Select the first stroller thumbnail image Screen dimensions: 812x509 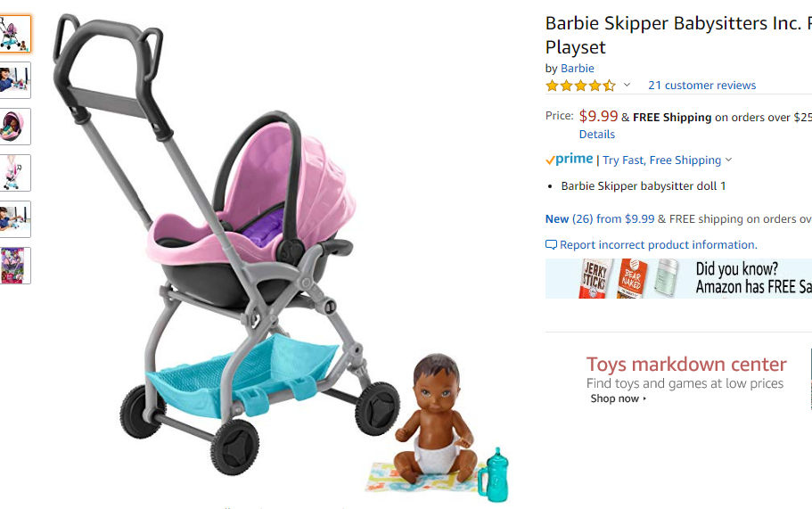15,34
